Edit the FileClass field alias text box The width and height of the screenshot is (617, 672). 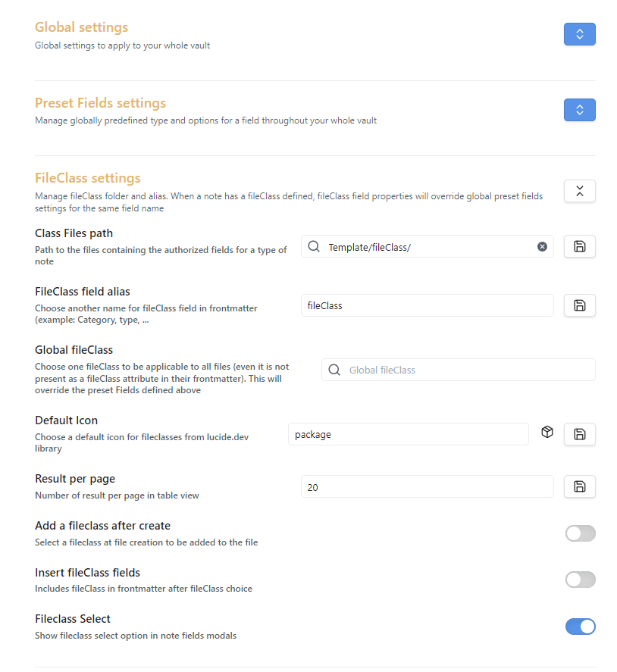point(427,305)
